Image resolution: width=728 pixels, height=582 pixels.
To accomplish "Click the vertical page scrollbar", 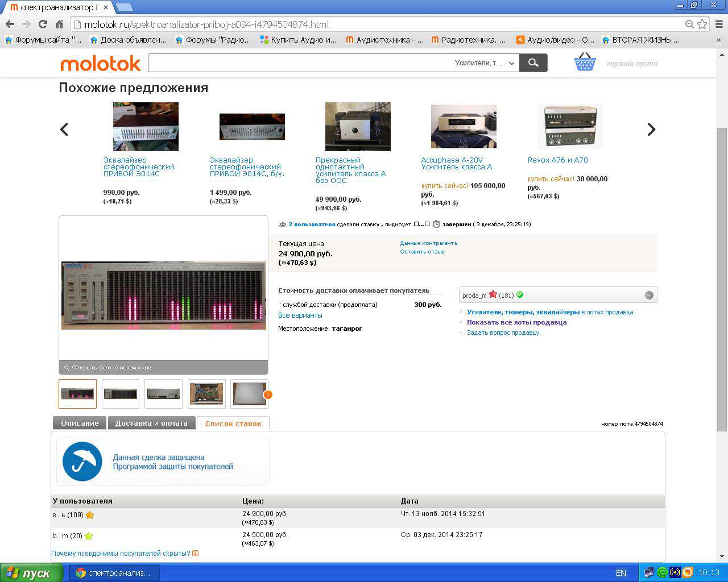I will [722, 278].
